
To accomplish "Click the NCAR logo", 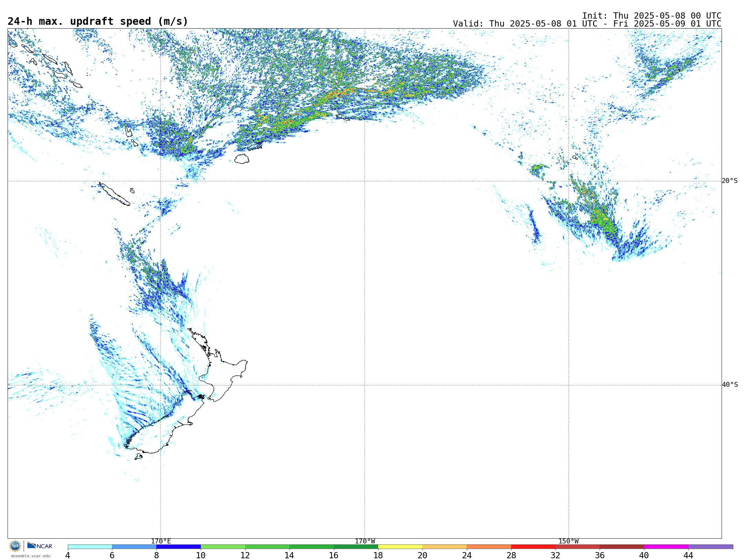I will (x=40, y=546).
